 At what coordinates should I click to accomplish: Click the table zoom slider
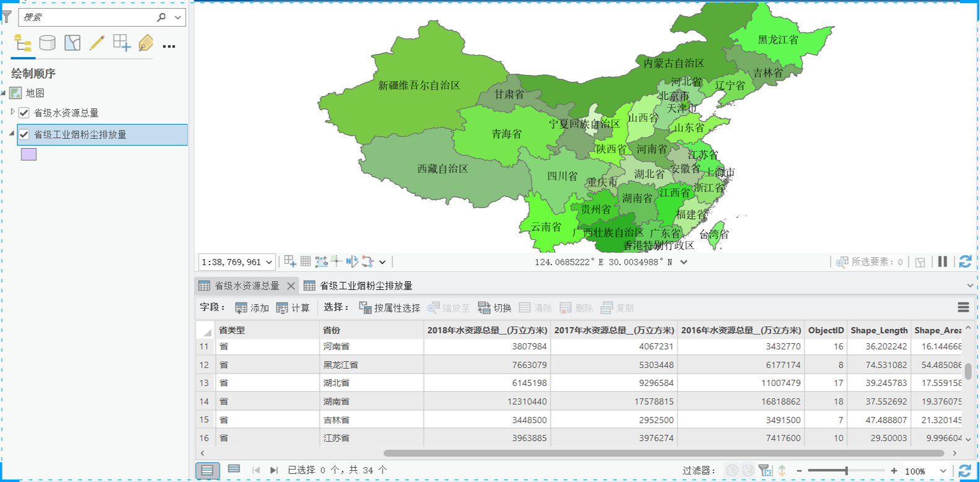click(x=846, y=471)
